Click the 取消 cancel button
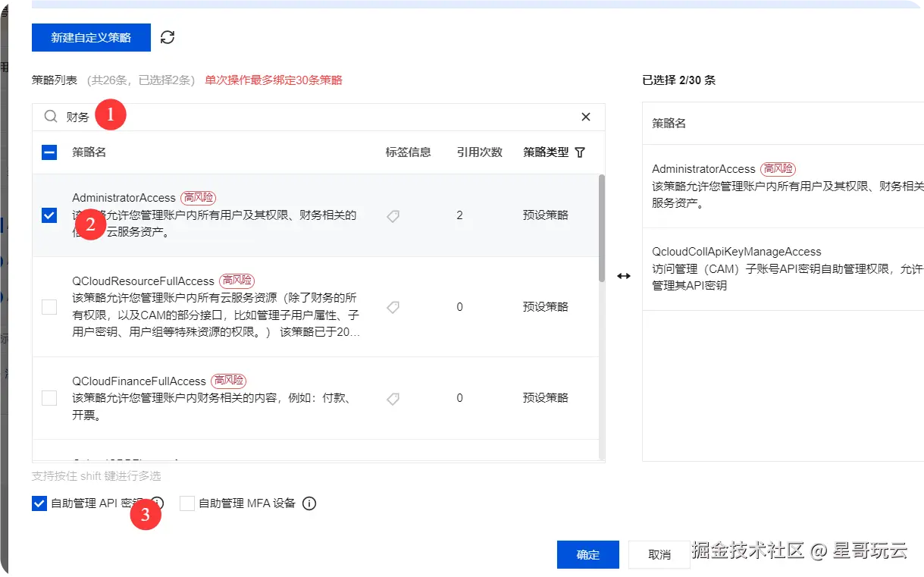Viewport: 924px width, 577px height. (659, 554)
